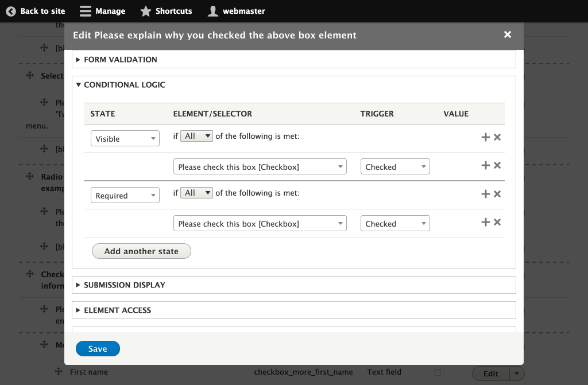
Task: Grab drag handle beside Check row in background
Action: pyautogui.click(x=30, y=274)
